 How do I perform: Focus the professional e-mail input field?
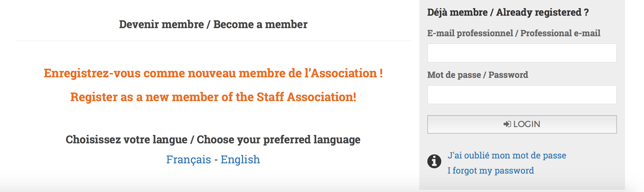point(522,53)
